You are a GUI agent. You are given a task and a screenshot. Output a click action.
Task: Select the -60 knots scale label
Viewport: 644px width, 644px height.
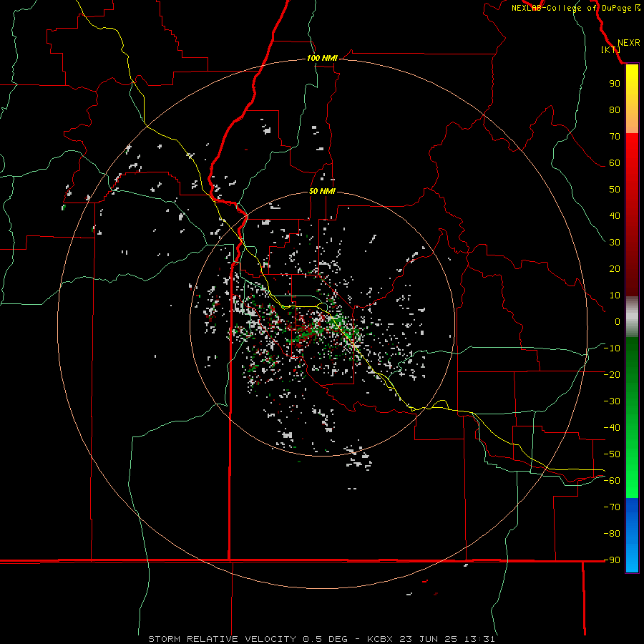click(x=612, y=481)
